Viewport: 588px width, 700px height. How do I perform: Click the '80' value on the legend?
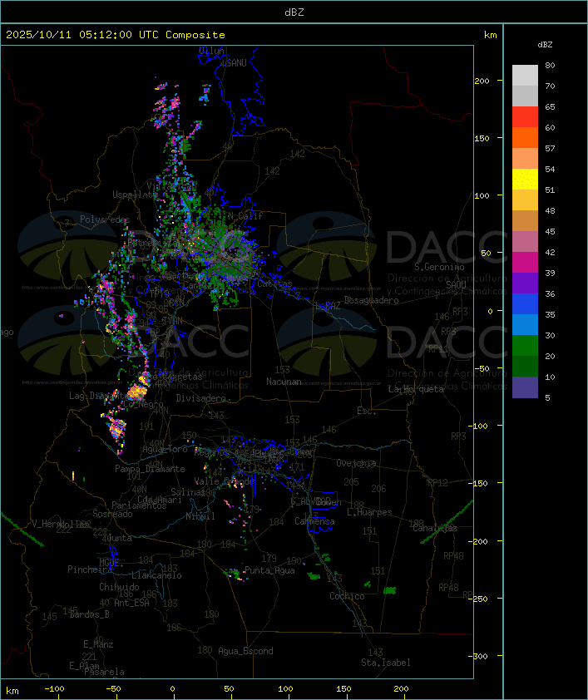pyautogui.click(x=550, y=65)
